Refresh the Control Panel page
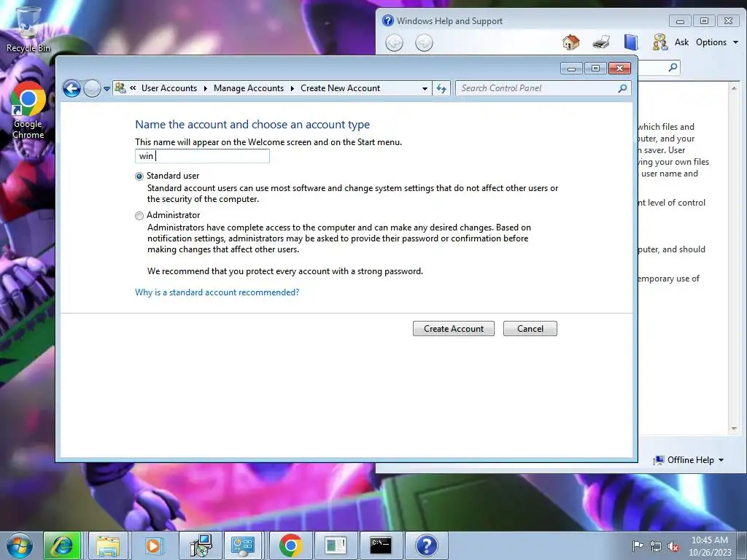 [x=441, y=88]
